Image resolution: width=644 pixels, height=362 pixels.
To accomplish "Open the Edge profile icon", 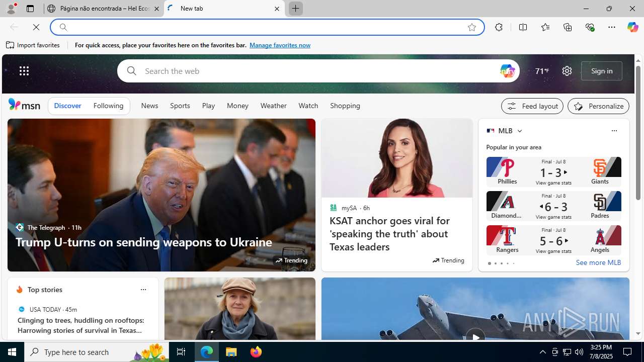I will point(11,9).
